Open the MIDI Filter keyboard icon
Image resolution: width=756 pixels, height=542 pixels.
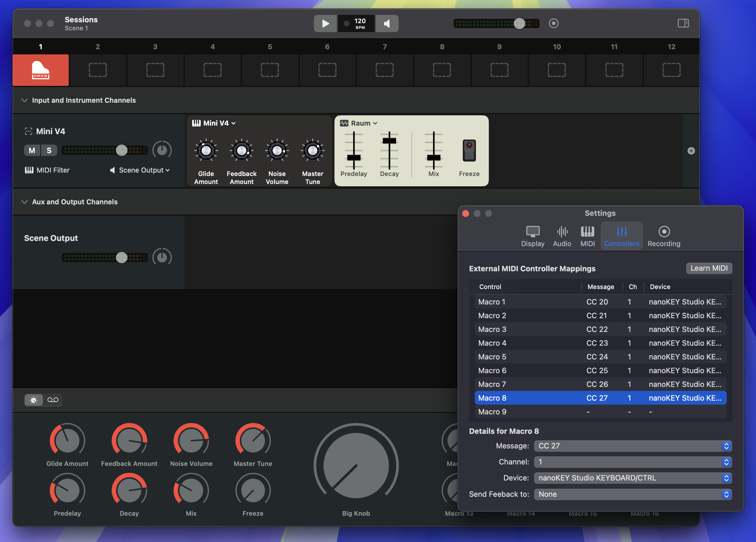[29, 170]
